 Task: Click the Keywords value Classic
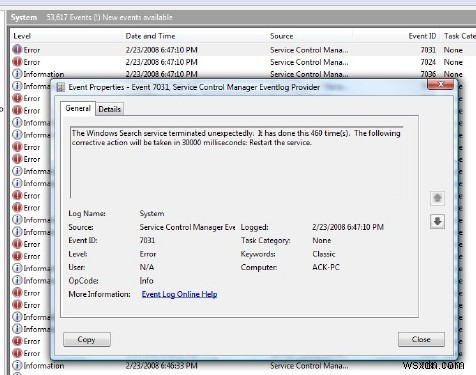(324, 254)
